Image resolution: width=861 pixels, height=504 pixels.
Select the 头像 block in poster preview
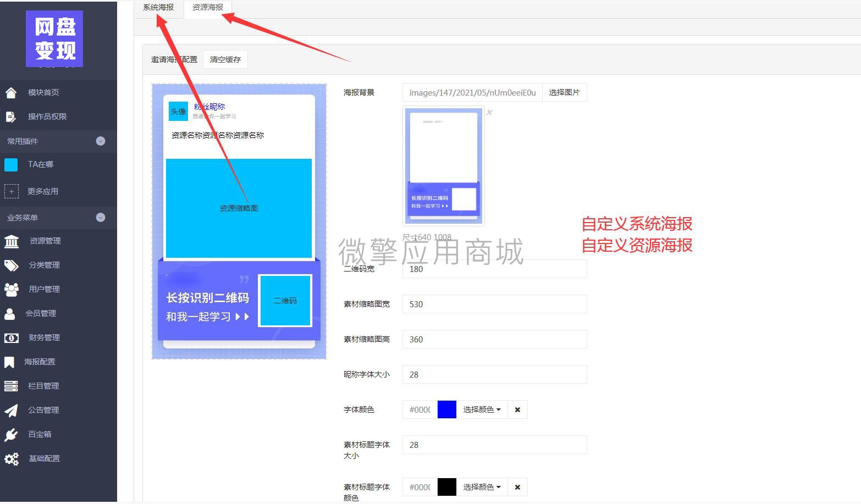click(178, 112)
